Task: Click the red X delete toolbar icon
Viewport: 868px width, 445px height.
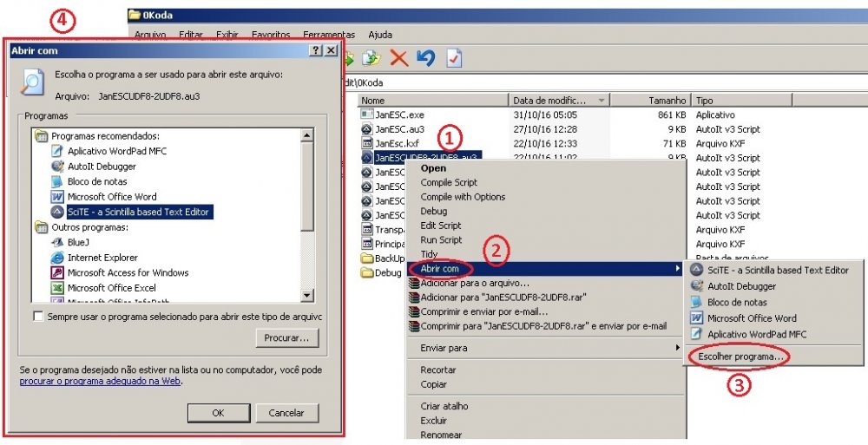Action: point(398,58)
